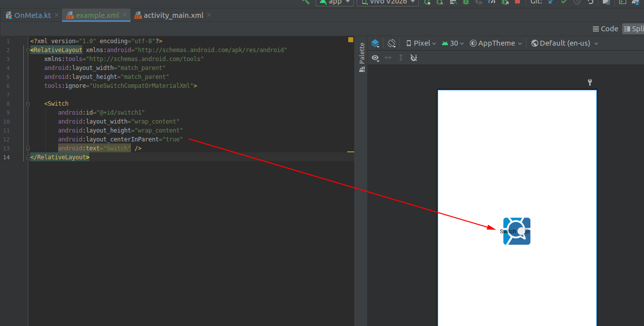Switch editor to Split view
The width and height of the screenshot is (644, 326).
pyautogui.click(x=634, y=29)
